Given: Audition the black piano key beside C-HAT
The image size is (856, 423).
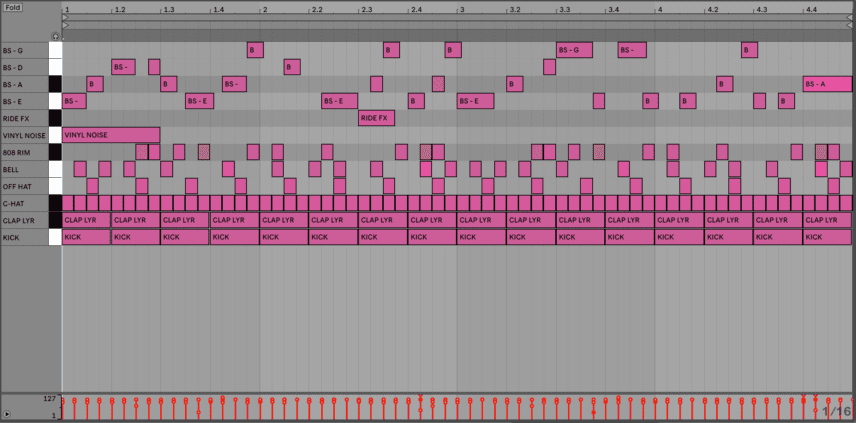Looking at the screenshot, I should click(x=55, y=204).
